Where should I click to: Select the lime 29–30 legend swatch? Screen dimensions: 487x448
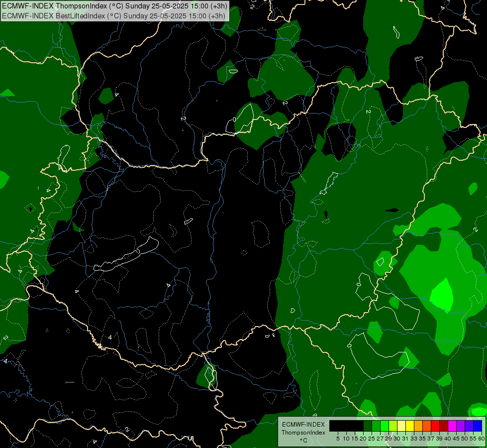point(393,426)
